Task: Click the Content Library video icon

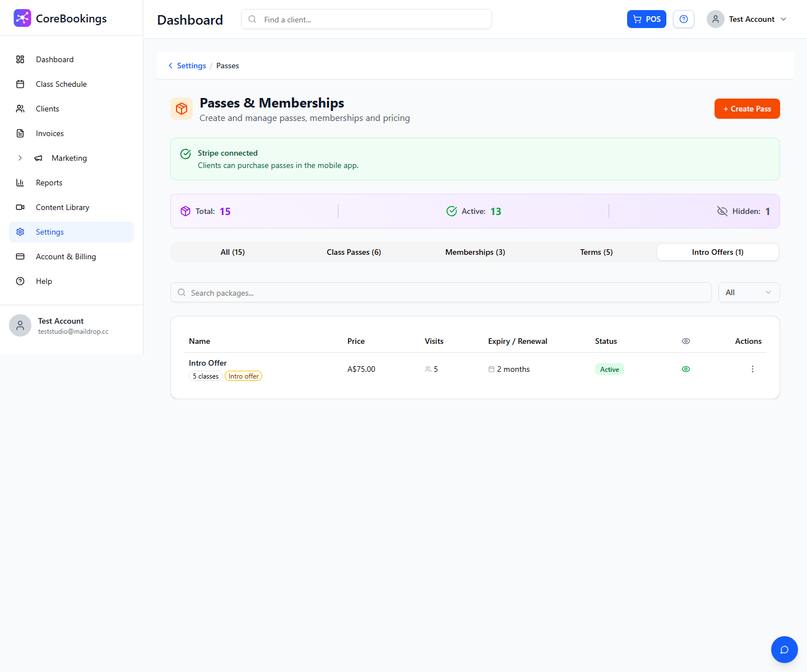Action: tap(20, 207)
